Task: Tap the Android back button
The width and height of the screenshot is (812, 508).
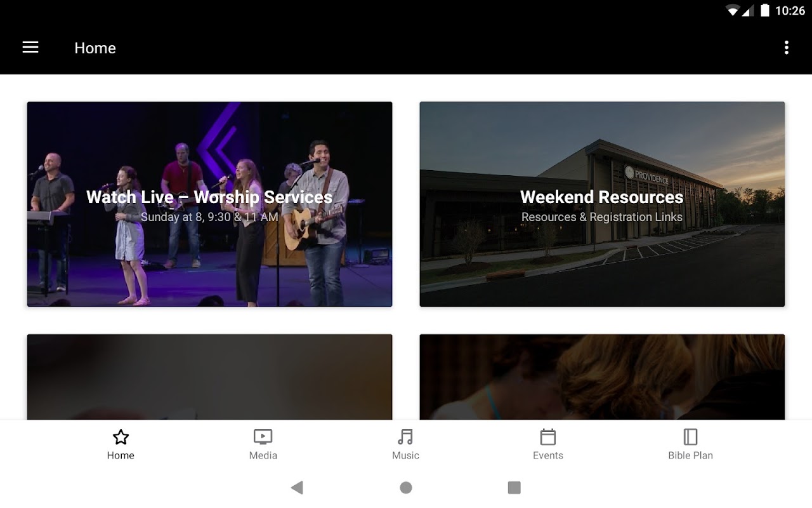Action: tap(297, 488)
